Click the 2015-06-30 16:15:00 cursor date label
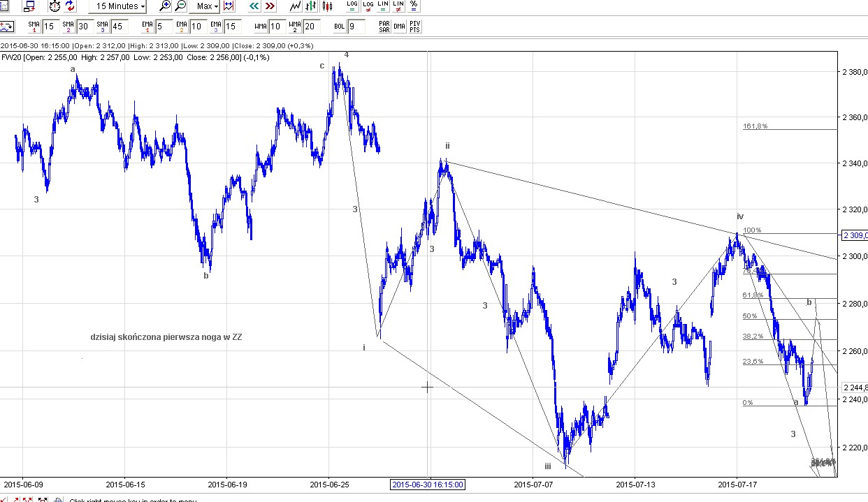 tap(428, 485)
